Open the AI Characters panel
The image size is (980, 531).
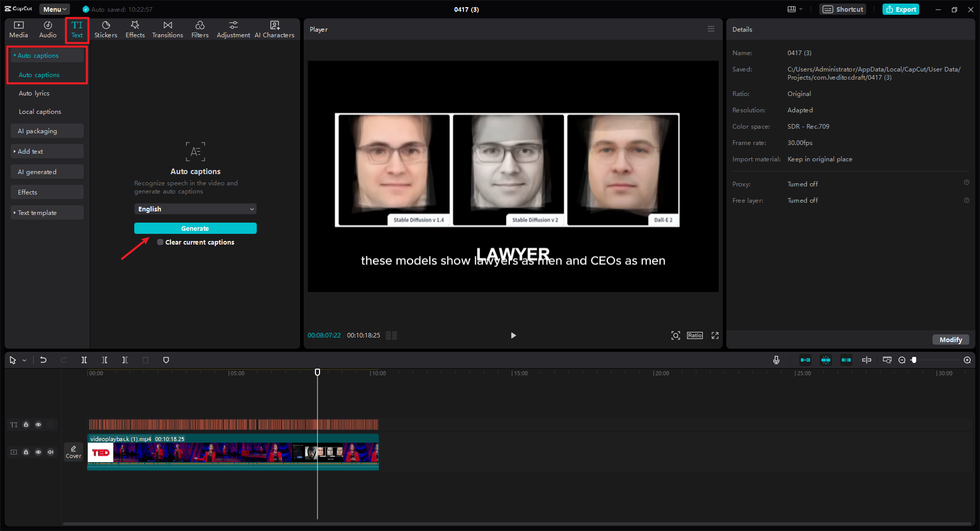click(x=274, y=29)
